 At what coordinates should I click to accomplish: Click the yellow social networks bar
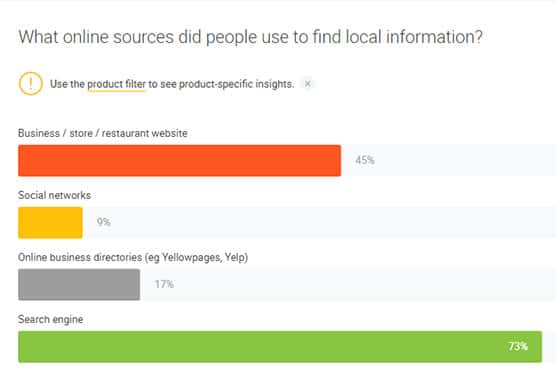[50, 222]
